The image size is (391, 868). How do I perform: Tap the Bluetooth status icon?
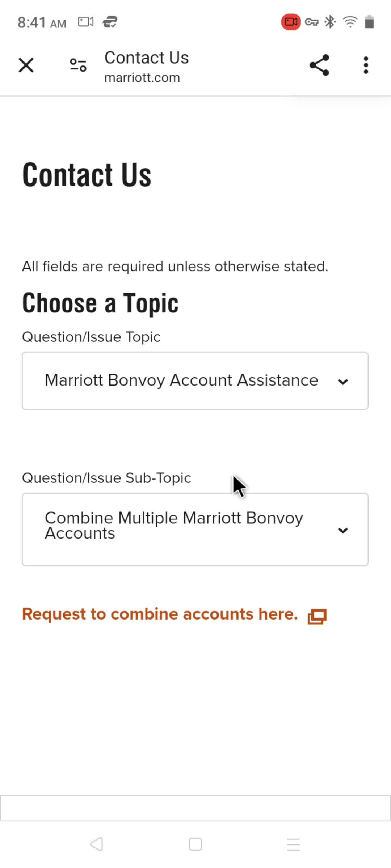[330, 22]
